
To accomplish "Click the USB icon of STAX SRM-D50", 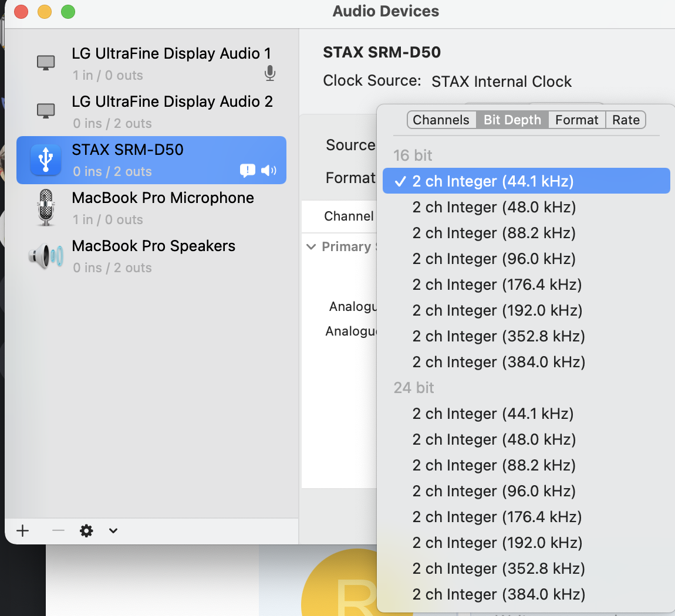I will [x=46, y=160].
